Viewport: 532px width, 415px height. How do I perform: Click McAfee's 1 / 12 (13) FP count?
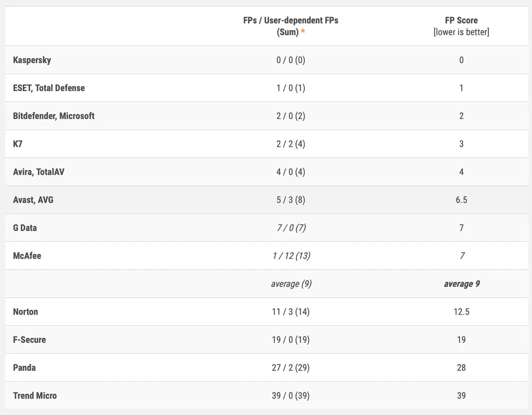coord(290,256)
